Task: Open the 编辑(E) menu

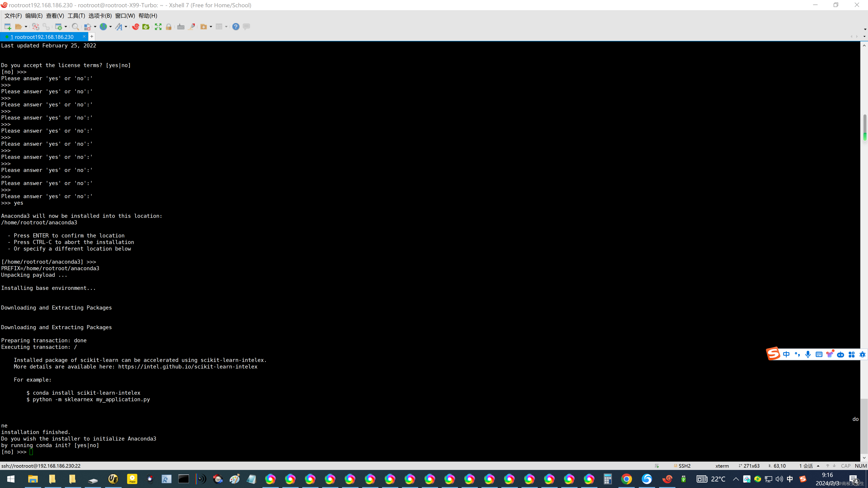Action: click(x=34, y=16)
